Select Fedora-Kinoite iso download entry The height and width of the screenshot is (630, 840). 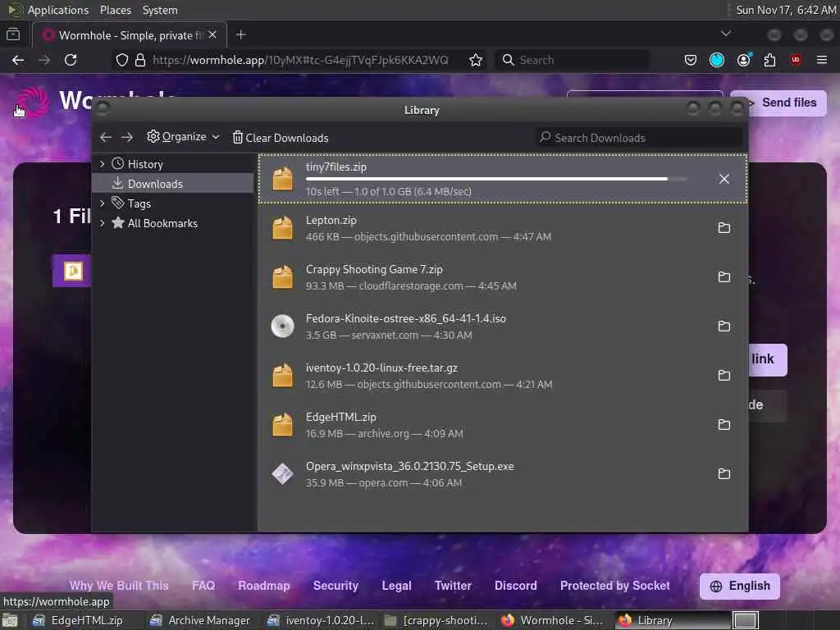503,326
